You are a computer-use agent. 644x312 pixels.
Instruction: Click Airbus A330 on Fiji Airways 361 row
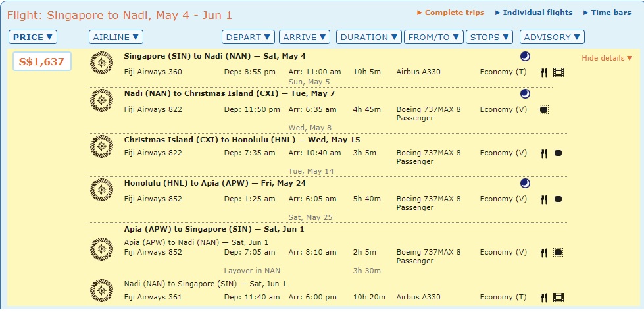point(418,297)
